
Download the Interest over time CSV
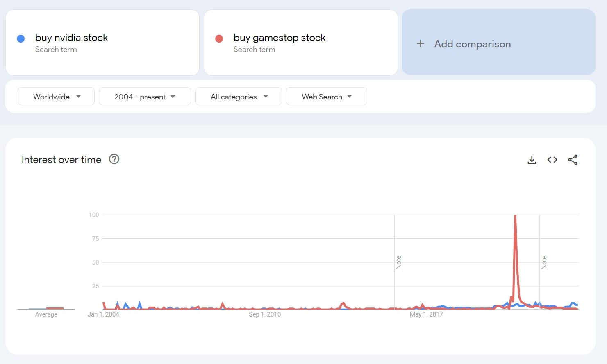pos(532,160)
